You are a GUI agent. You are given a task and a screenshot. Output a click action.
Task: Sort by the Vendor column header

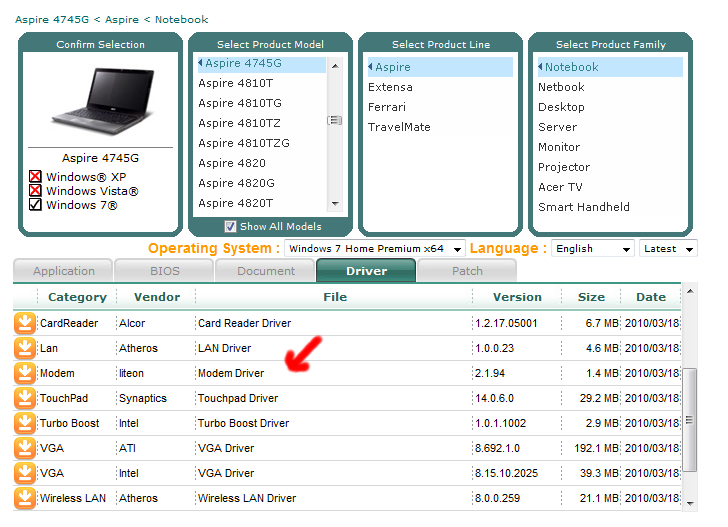pos(157,297)
